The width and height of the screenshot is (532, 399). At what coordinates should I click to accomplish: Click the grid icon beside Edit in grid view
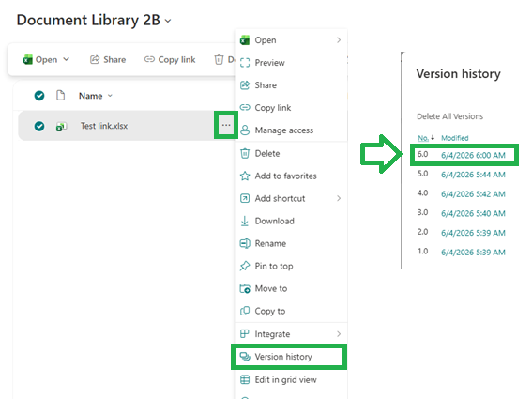pos(245,379)
